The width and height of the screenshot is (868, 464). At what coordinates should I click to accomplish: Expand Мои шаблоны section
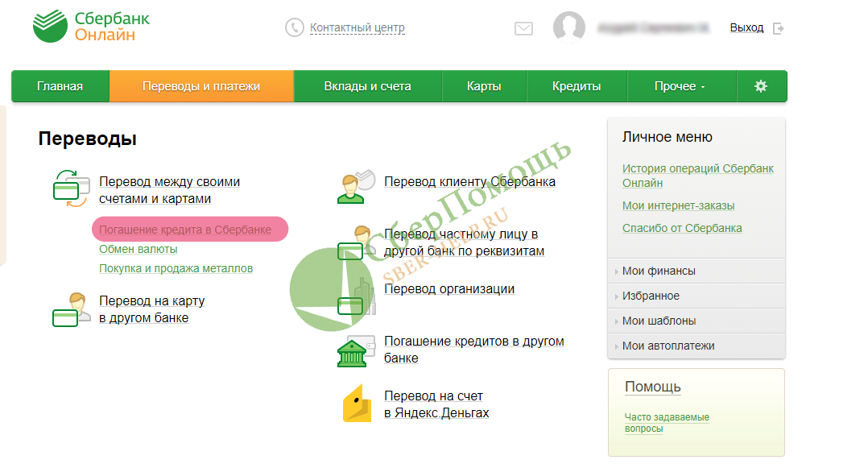696,321
